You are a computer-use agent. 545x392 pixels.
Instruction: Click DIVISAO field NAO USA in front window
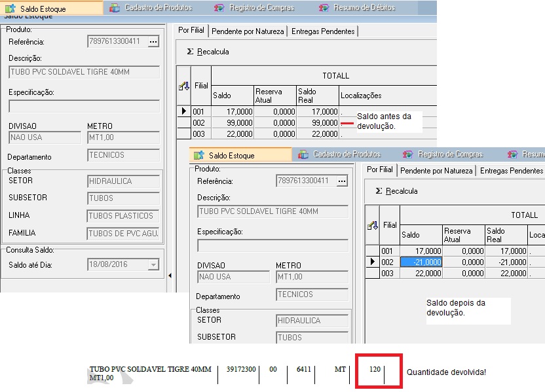234,277
